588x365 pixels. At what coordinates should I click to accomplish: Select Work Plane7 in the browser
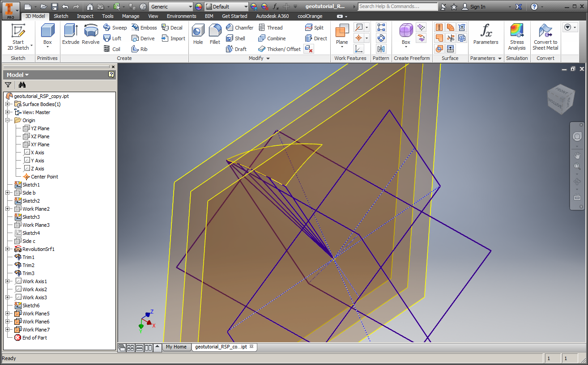click(x=32, y=330)
